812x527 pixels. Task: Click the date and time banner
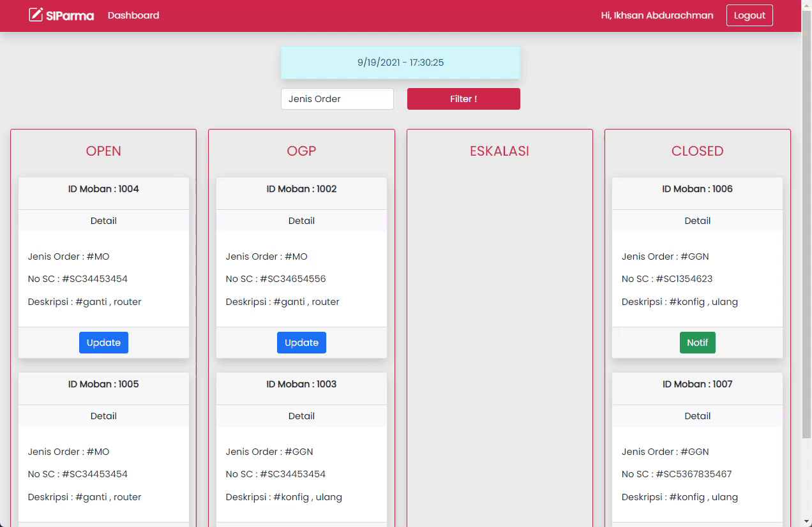(x=400, y=63)
